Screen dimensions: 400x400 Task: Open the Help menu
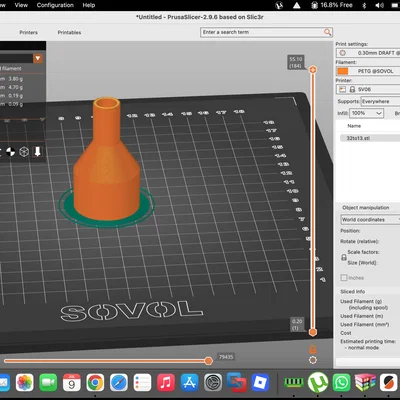pyautogui.click(x=89, y=5)
